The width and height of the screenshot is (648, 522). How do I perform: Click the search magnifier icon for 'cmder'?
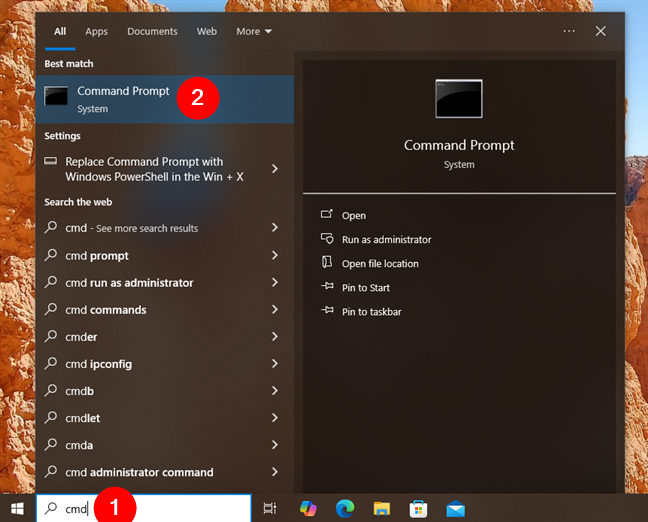click(51, 336)
